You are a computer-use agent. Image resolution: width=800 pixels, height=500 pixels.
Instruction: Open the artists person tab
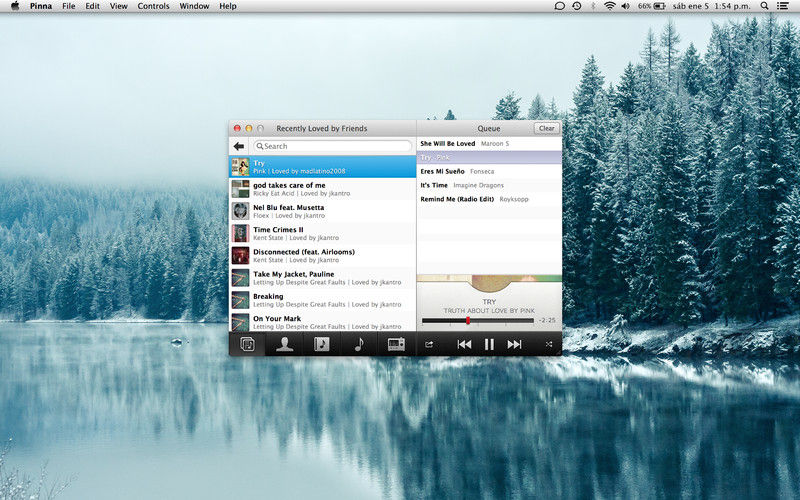pos(284,344)
